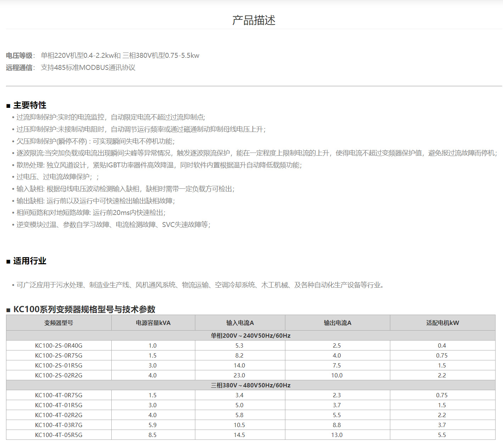
Task: Click output current 8.8 for KC100-4T-03R7G
Action: 337,425
